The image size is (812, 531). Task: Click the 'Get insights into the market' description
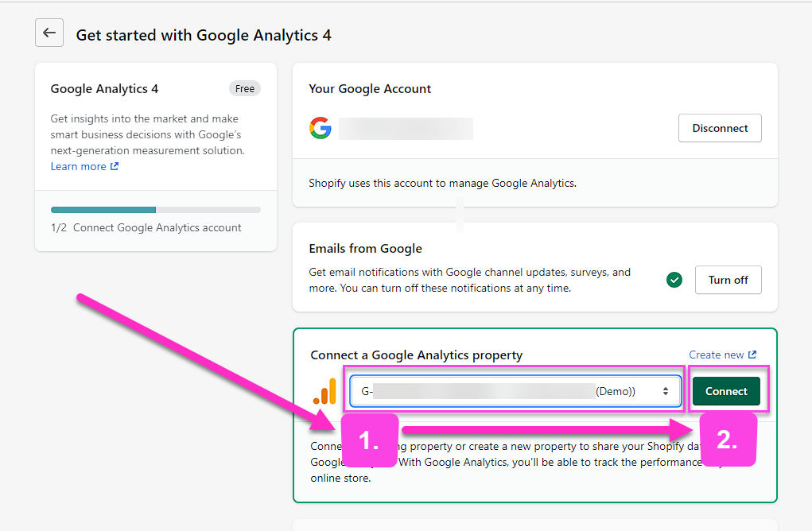(x=148, y=134)
